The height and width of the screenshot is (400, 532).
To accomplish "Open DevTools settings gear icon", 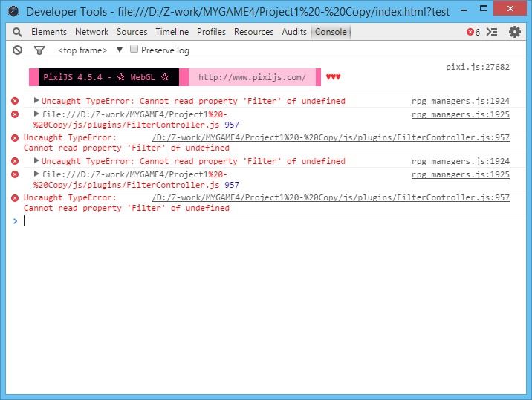I will click(514, 32).
